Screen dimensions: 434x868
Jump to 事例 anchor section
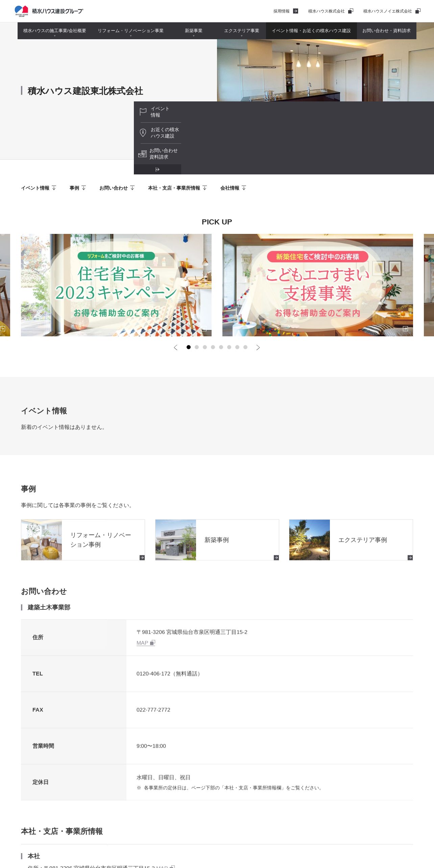click(x=78, y=188)
